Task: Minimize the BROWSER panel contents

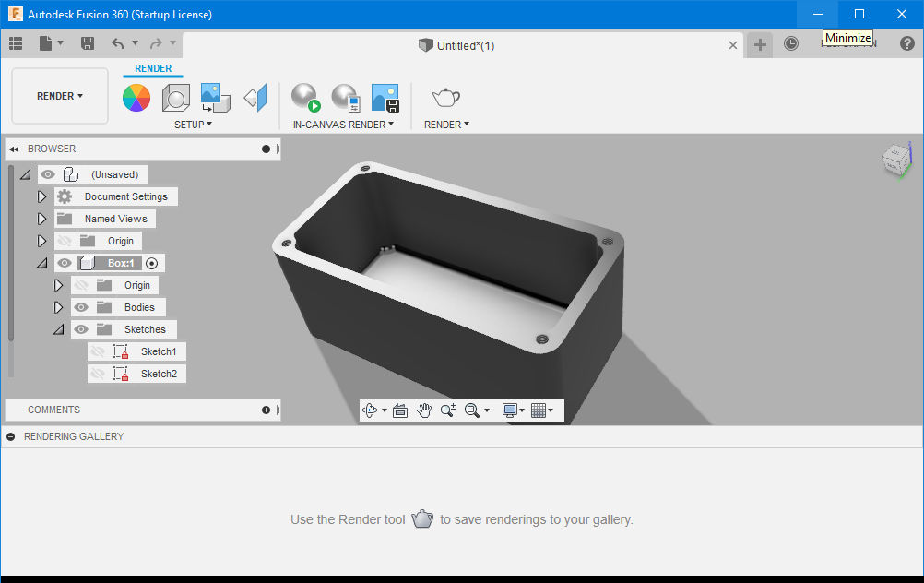Action: (266, 149)
